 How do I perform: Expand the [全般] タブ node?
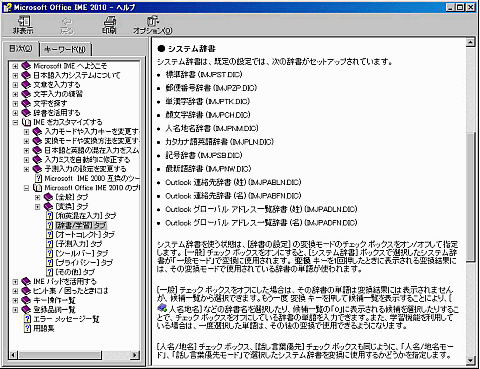[37, 197]
